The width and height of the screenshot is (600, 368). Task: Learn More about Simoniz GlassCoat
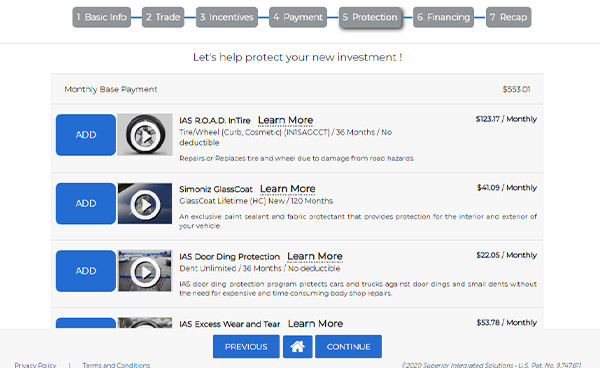(x=288, y=189)
